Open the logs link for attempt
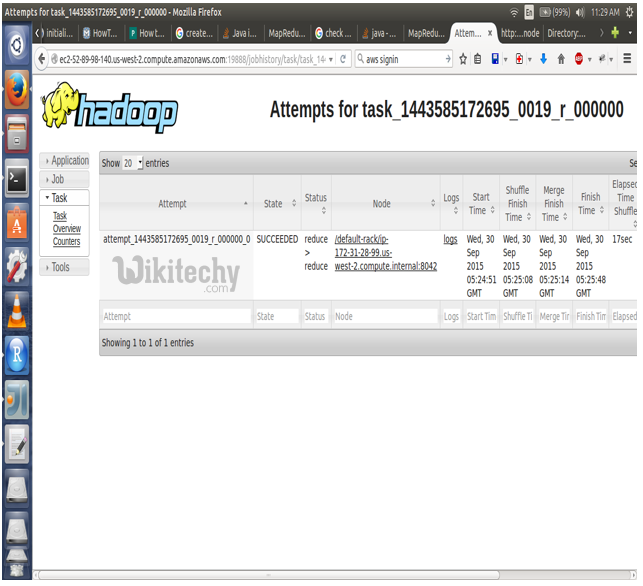Viewport: 643px width, 586px height. point(450,240)
